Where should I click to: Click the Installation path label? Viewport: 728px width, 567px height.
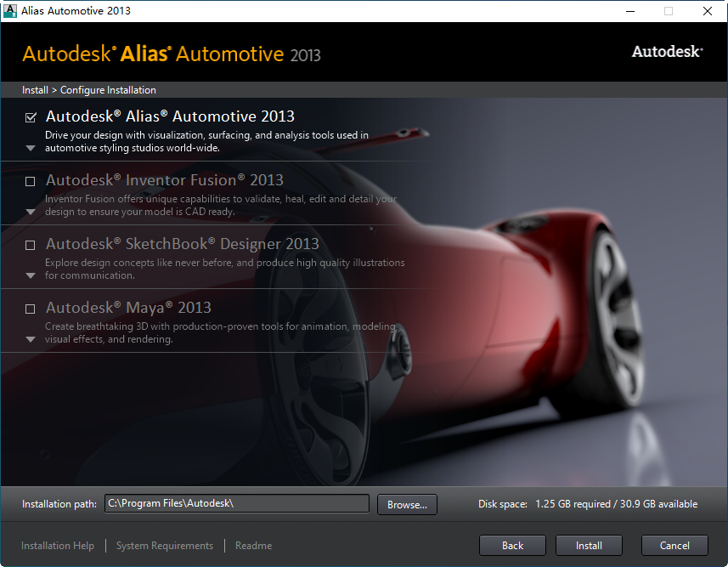(59, 504)
